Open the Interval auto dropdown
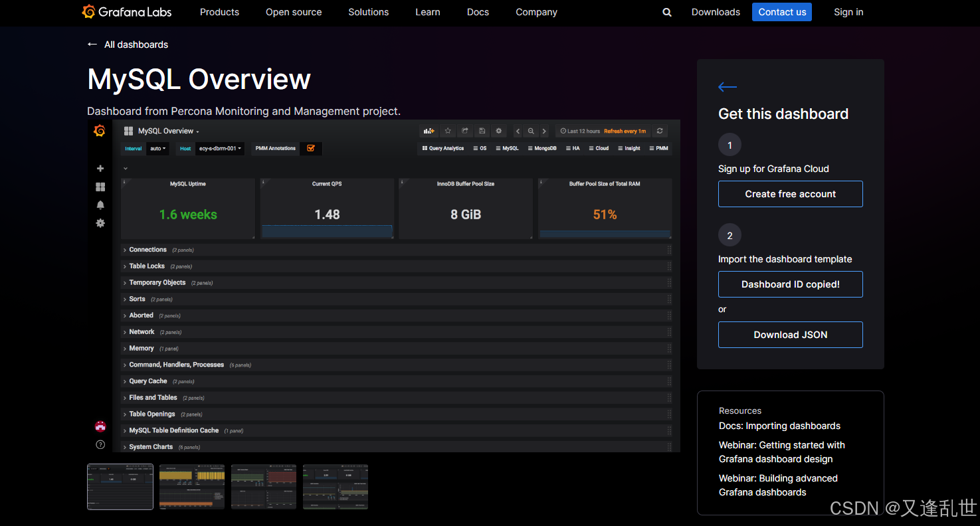980x526 pixels. click(x=157, y=148)
